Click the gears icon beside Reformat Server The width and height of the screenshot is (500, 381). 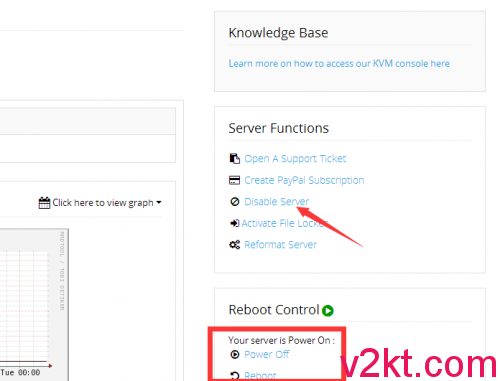[234, 245]
